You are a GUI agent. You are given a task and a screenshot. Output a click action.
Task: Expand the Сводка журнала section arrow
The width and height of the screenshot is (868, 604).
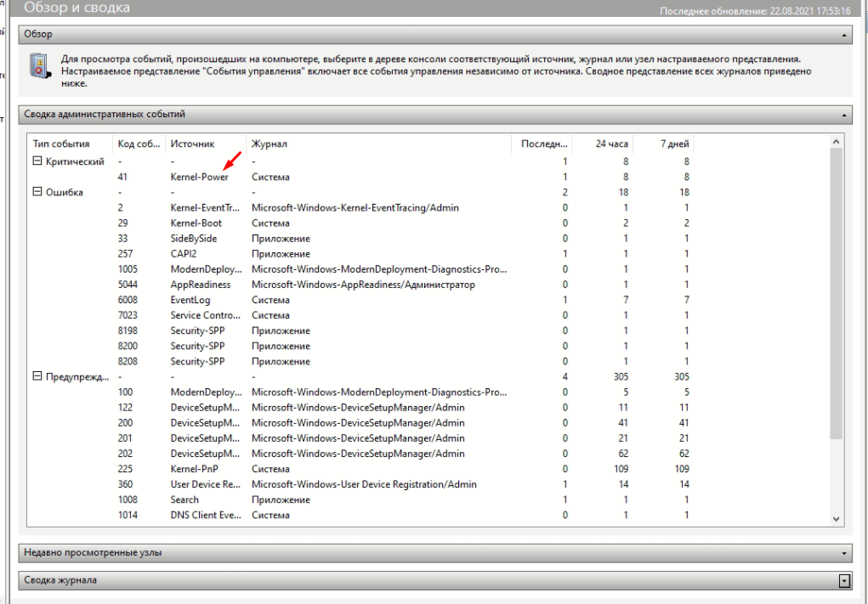point(843,581)
